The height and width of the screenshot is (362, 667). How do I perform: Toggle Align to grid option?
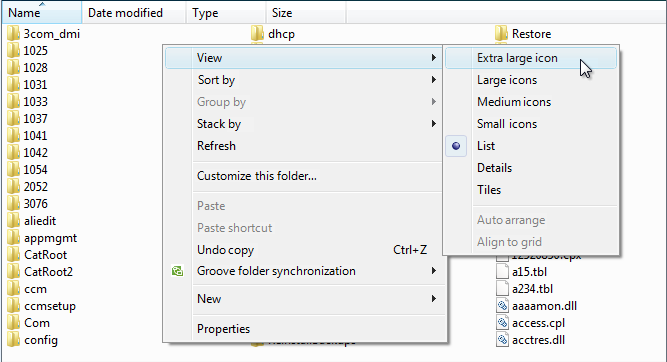[x=530, y=242]
